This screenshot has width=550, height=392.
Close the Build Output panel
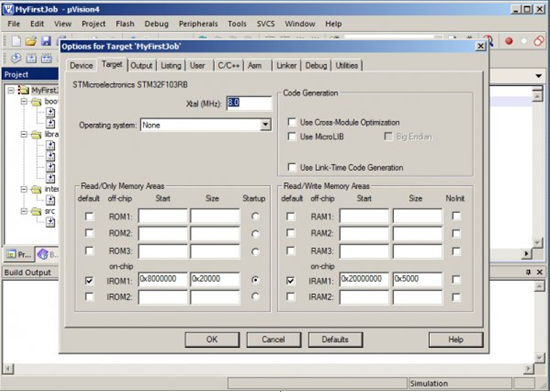click(x=539, y=272)
